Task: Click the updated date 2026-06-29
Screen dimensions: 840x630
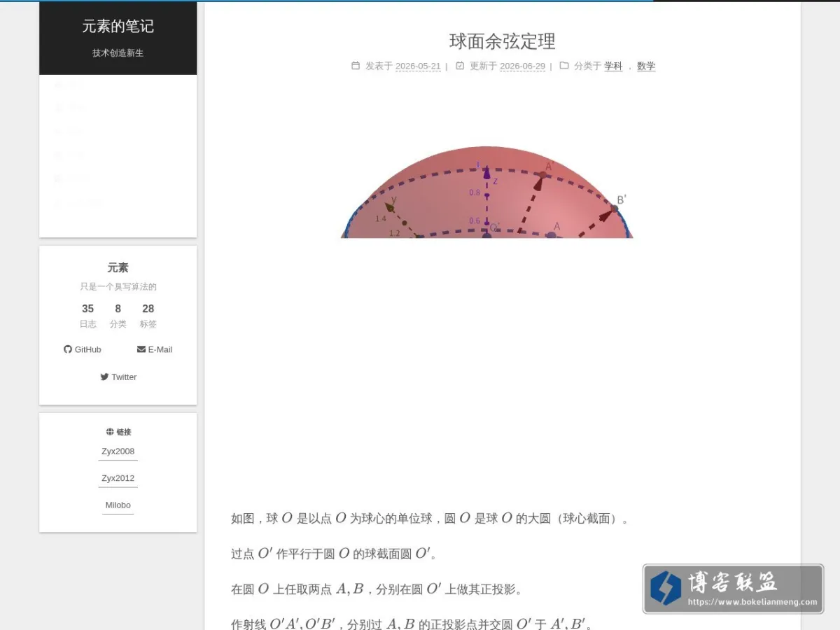Action: point(522,66)
